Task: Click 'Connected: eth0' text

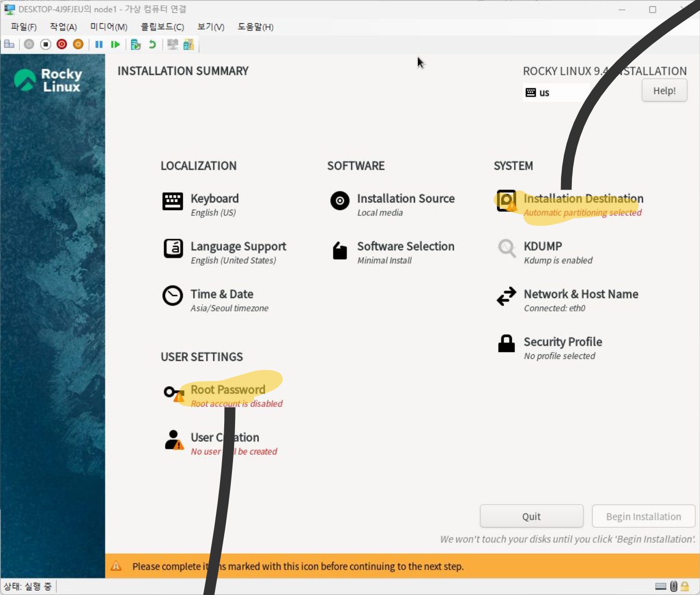Action: click(x=555, y=308)
